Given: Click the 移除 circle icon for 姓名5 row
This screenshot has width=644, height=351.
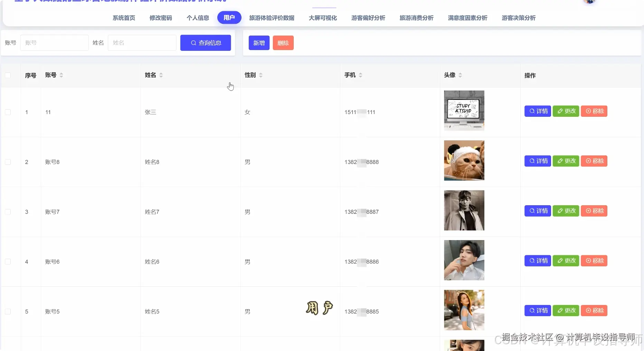Looking at the screenshot, I should (588, 311).
